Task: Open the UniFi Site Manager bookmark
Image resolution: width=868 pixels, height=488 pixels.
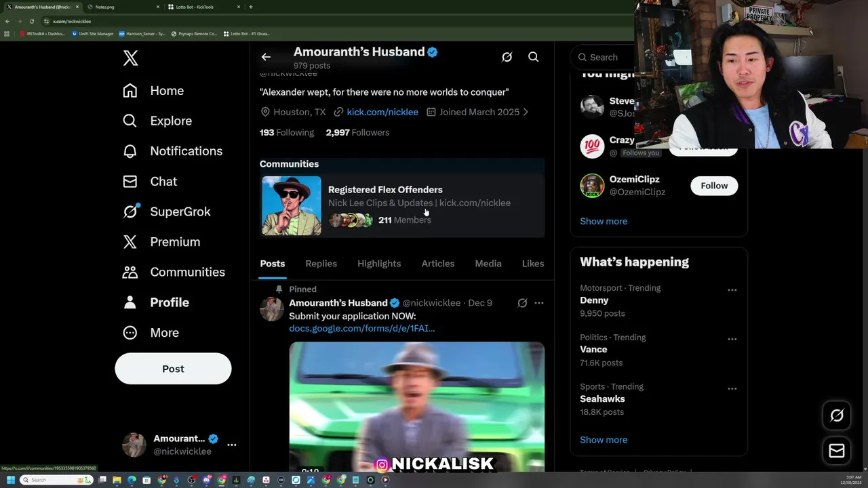Action: (92, 33)
